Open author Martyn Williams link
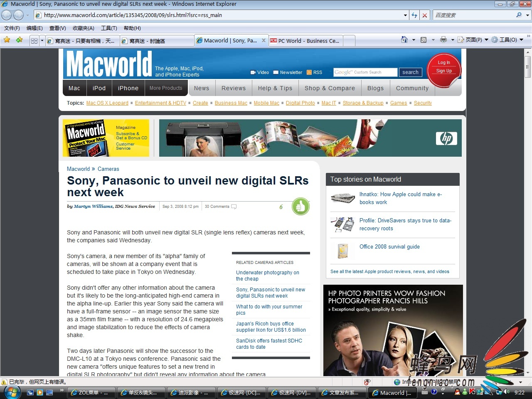The image size is (532, 399). pos(93,206)
